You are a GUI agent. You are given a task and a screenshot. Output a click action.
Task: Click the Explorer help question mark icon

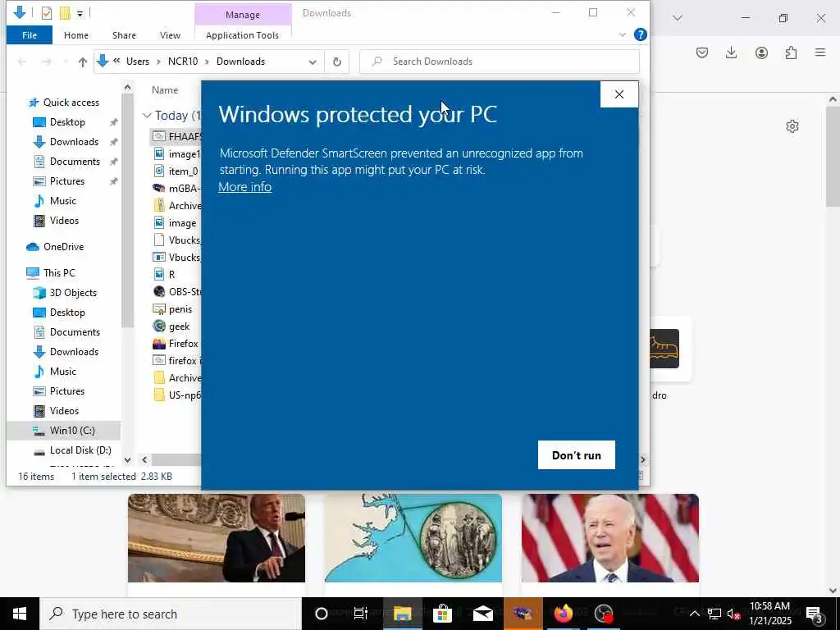click(x=640, y=34)
